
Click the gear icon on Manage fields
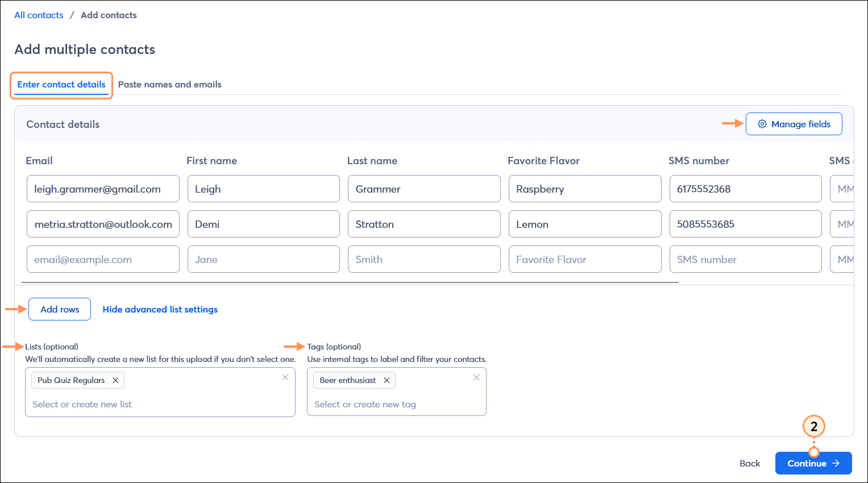coord(763,124)
